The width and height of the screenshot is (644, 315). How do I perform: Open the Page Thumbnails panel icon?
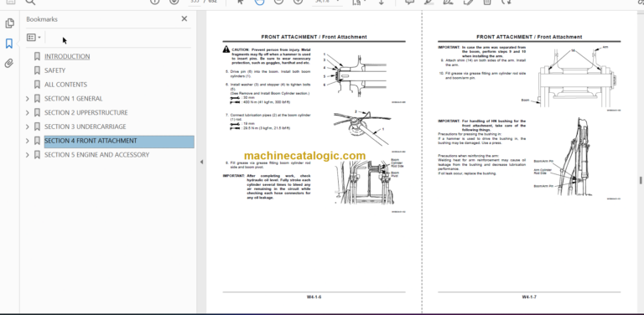point(9,23)
